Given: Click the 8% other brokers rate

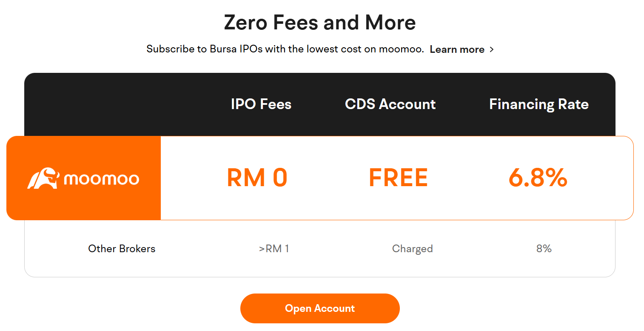Looking at the screenshot, I should tap(544, 249).
